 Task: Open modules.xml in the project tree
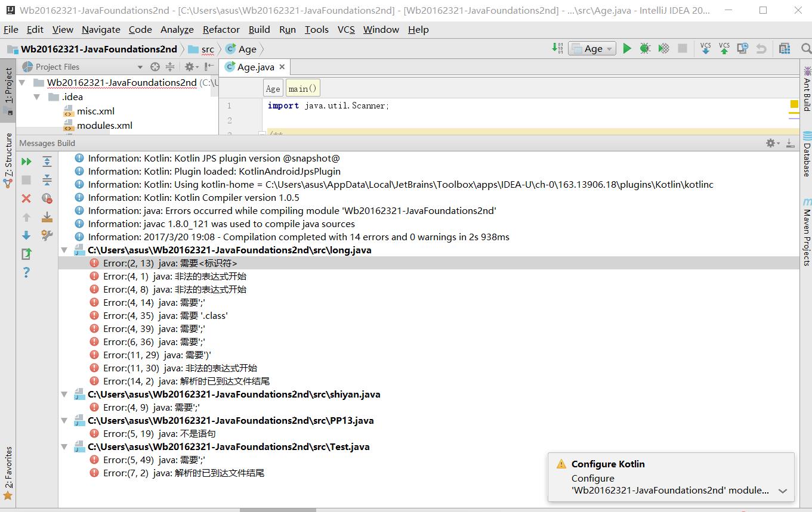click(104, 125)
